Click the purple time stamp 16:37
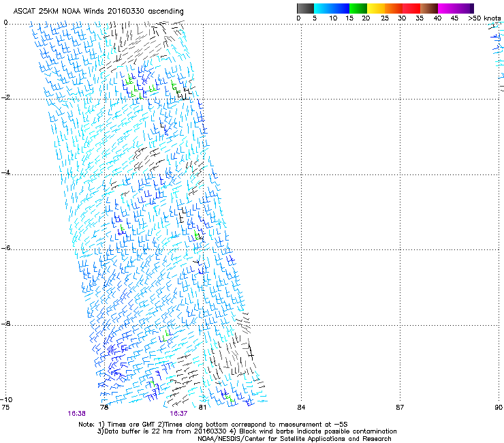 pos(178,414)
